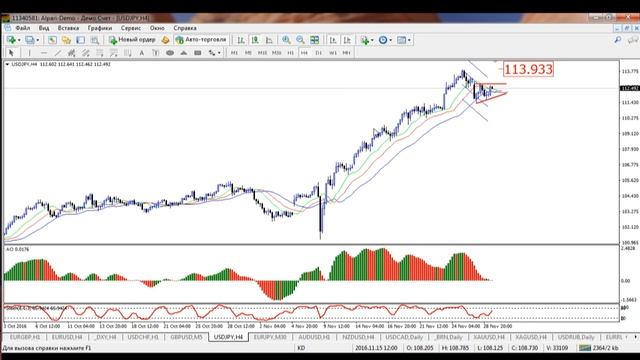640x360 pixels.
Task: Open the Сервис menu
Action: tap(131, 28)
